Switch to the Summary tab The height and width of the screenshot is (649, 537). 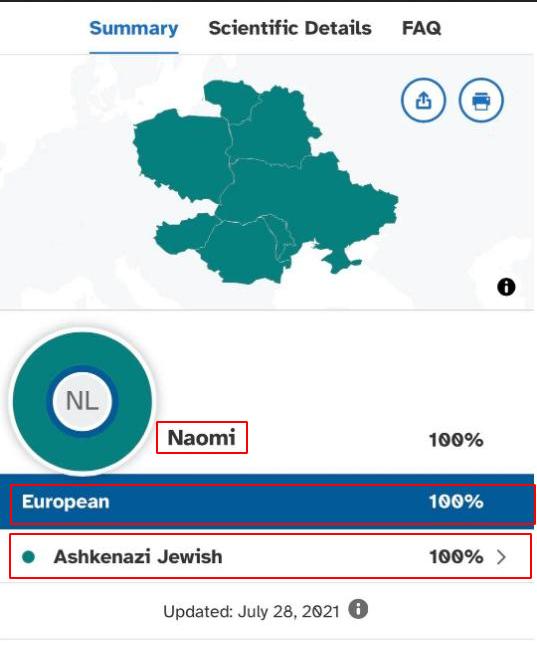[134, 28]
